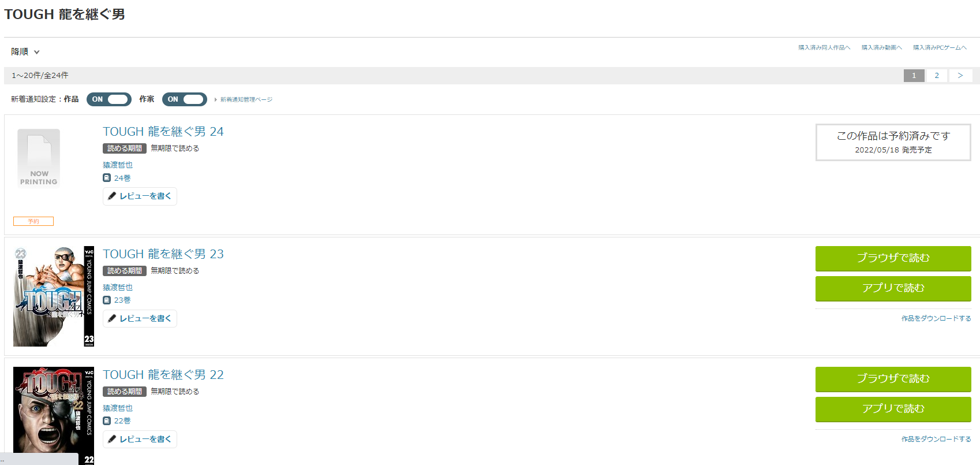
Task: Click the book icon beside 24巻
Action: [x=107, y=178]
